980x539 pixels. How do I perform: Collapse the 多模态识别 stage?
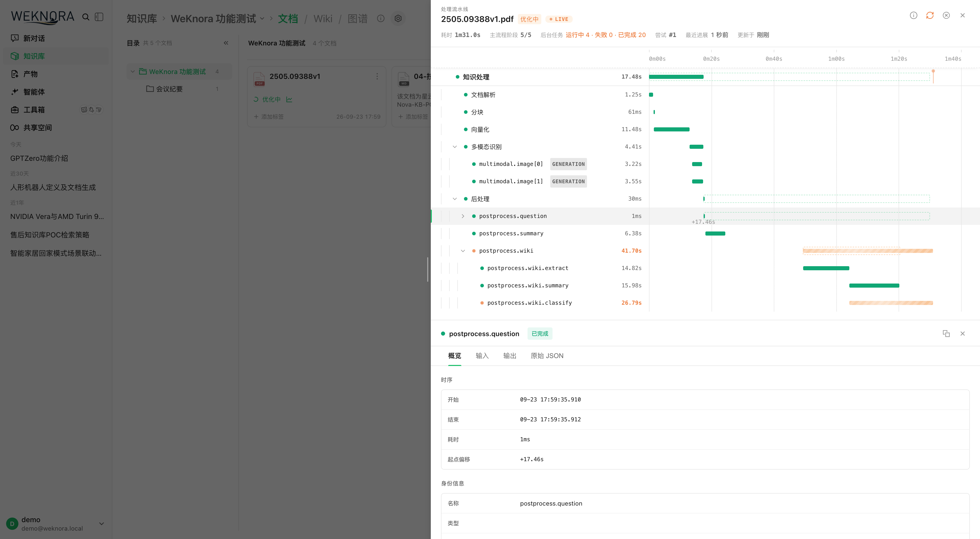[x=455, y=147]
